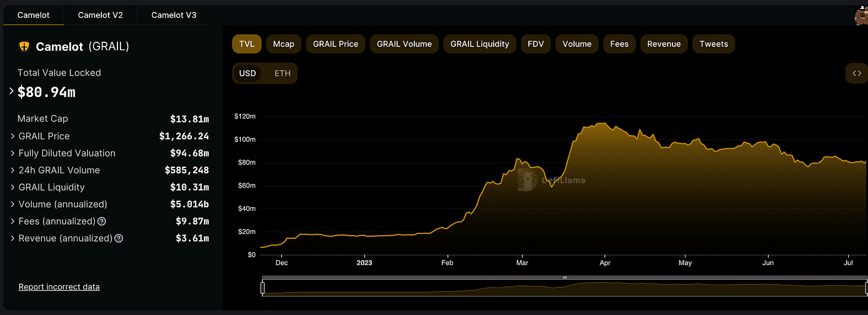Click the Fees info question mark icon
Screen dimensions: 868x315
(x=101, y=222)
